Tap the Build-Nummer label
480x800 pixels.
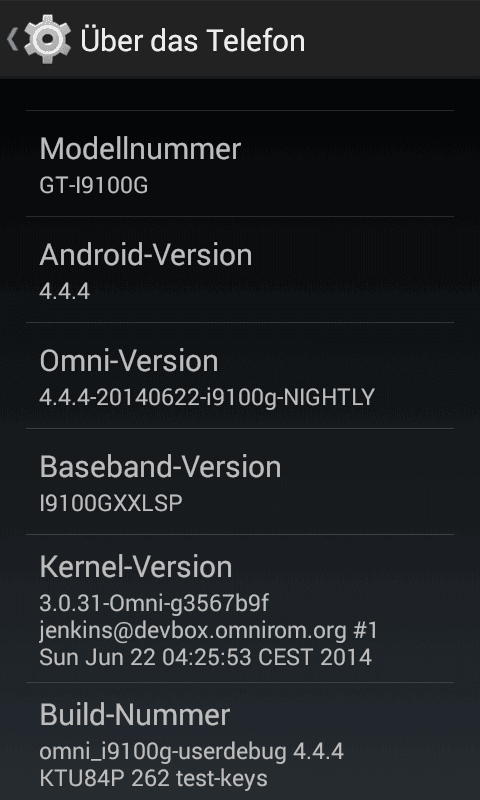(x=135, y=714)
